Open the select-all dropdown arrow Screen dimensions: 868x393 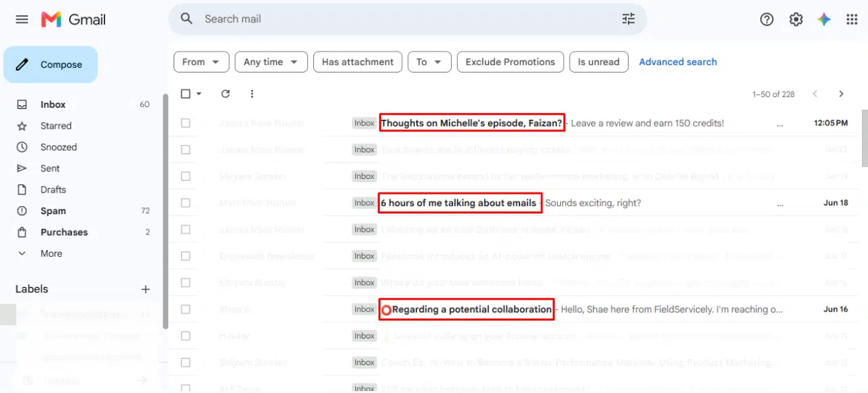199,94
